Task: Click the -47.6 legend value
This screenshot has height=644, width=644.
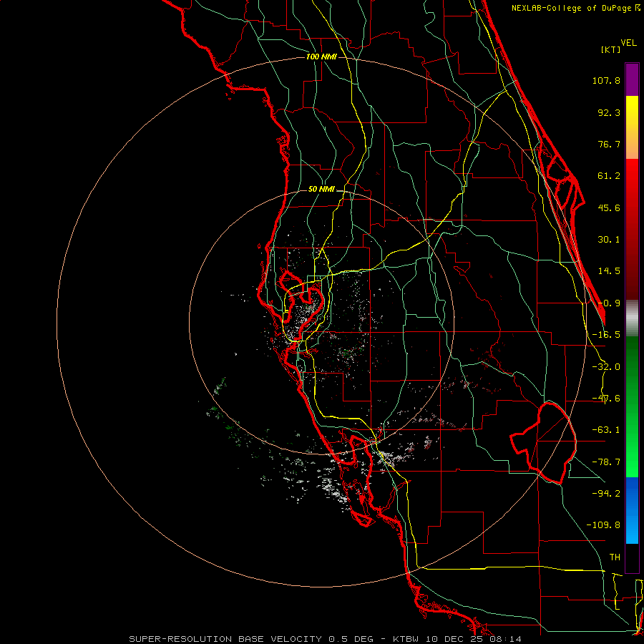Action: [x=606, y=399]
